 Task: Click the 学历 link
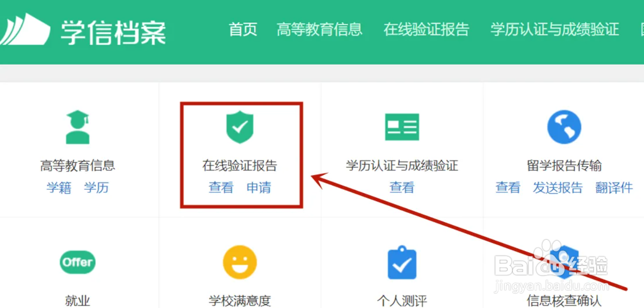coord(96,187)
